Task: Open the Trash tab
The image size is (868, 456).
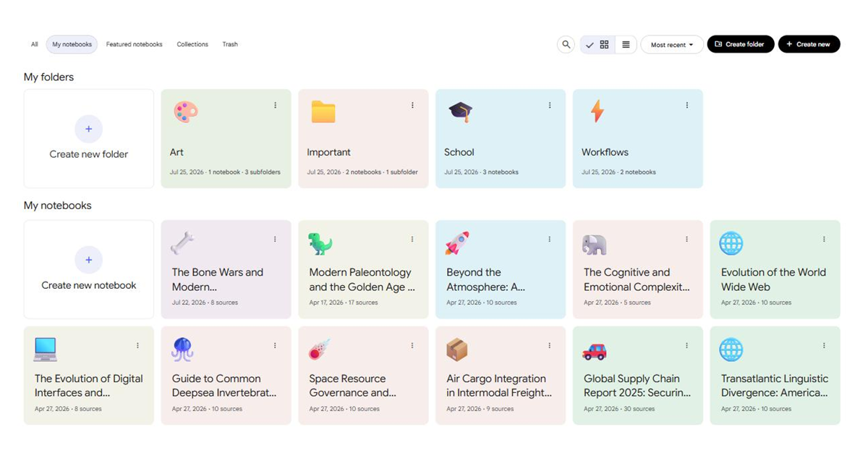Action: pyautogui.click(x=230, y=44)
